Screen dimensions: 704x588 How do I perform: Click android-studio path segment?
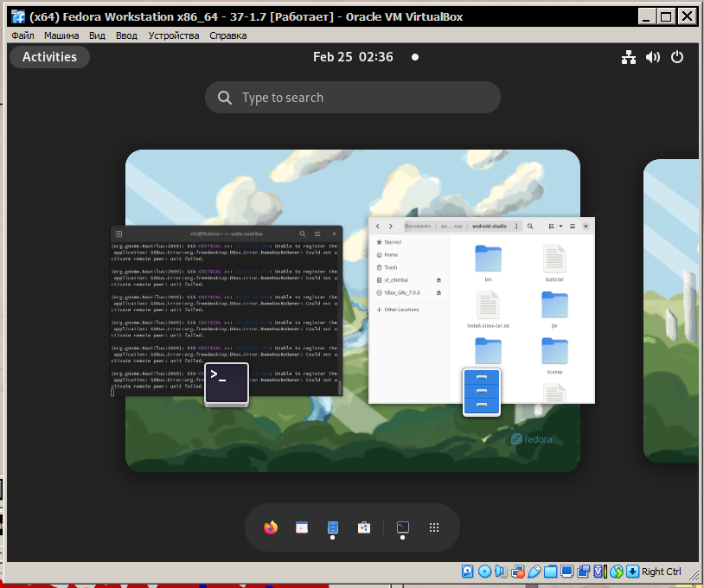[x=490, y=227]
